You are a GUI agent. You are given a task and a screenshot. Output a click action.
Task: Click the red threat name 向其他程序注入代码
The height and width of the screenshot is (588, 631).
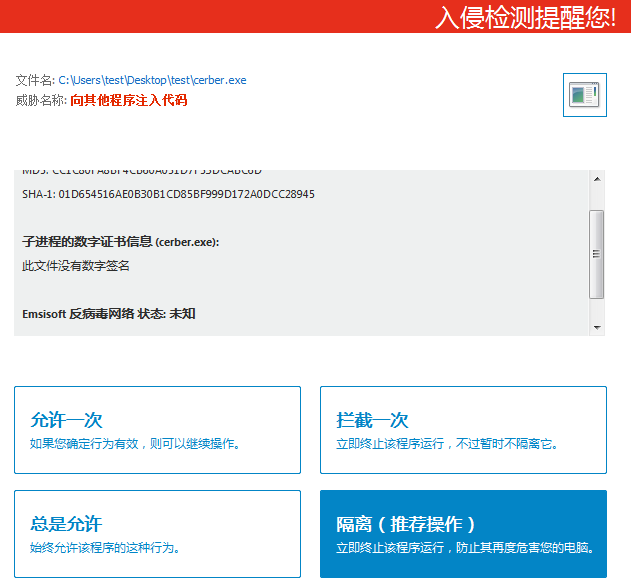(x=129, y=100)
